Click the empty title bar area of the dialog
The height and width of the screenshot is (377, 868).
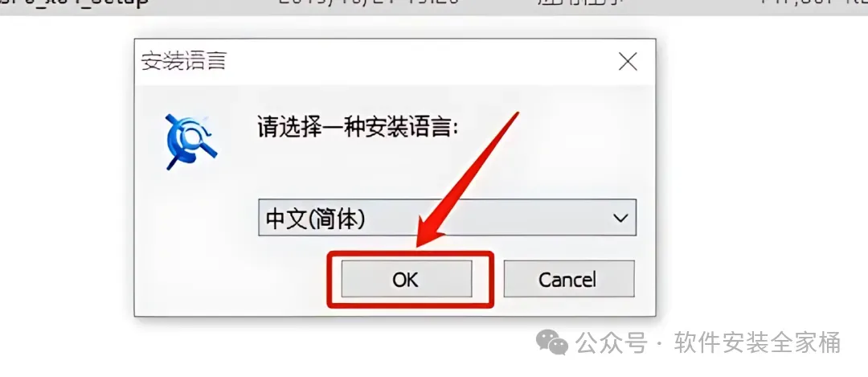point(420,61)
